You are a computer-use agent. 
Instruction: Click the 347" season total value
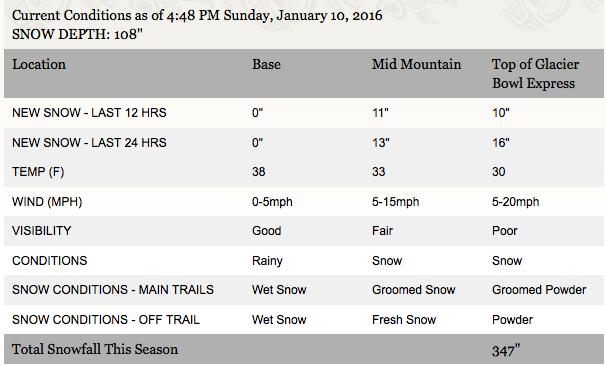506,351
